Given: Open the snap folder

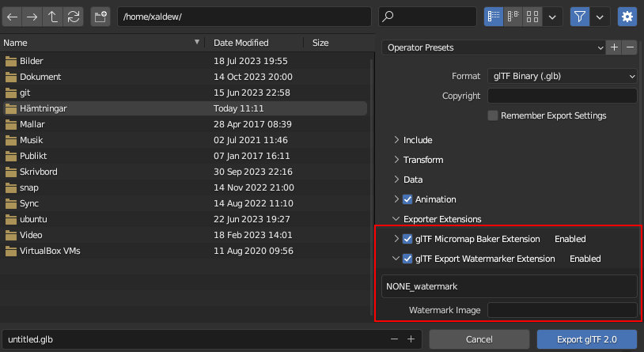Looking at the screenshot, I should point(185,187).
